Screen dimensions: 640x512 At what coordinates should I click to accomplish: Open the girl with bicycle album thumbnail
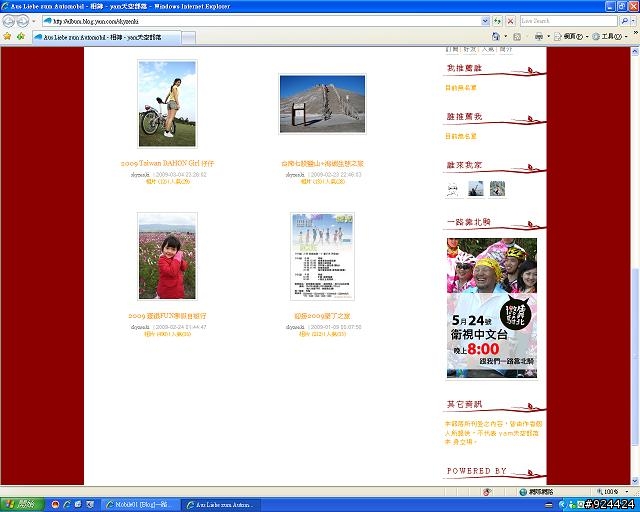click(x=167, y=104)
